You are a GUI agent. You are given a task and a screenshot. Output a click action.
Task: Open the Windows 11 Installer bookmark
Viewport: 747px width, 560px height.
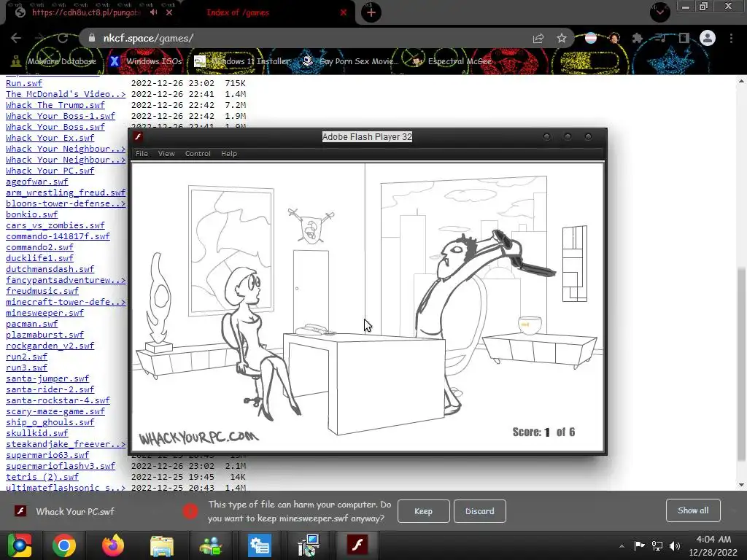[x=242, y=61]
